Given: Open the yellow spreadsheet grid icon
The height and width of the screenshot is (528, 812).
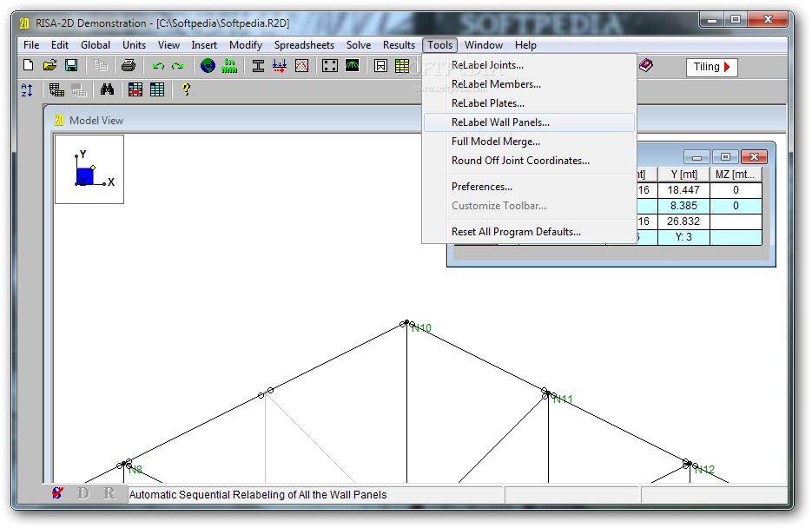Looking at the screenshot, I should coord(402,66).
